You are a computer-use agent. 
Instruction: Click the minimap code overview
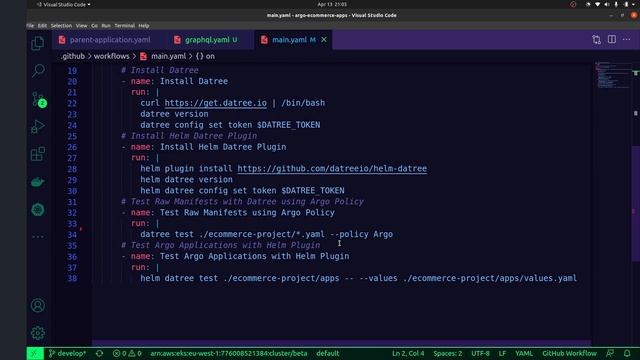coord(612,75)
